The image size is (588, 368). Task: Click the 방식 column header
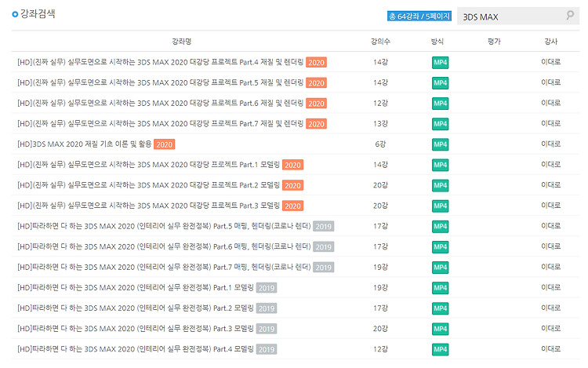(437, 42)
